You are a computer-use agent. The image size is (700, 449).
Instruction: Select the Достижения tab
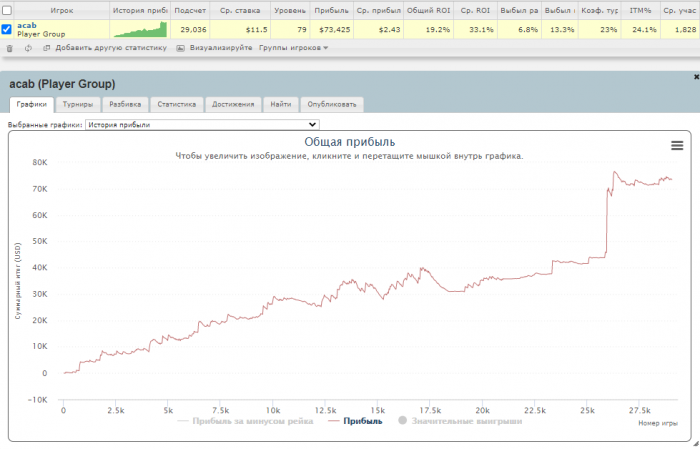(233, 104)
